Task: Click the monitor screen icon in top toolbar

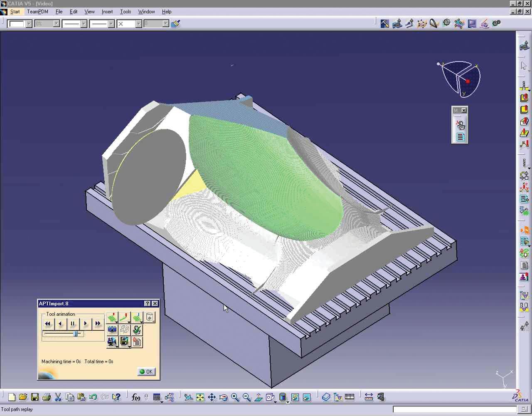Action: [472, 23]
